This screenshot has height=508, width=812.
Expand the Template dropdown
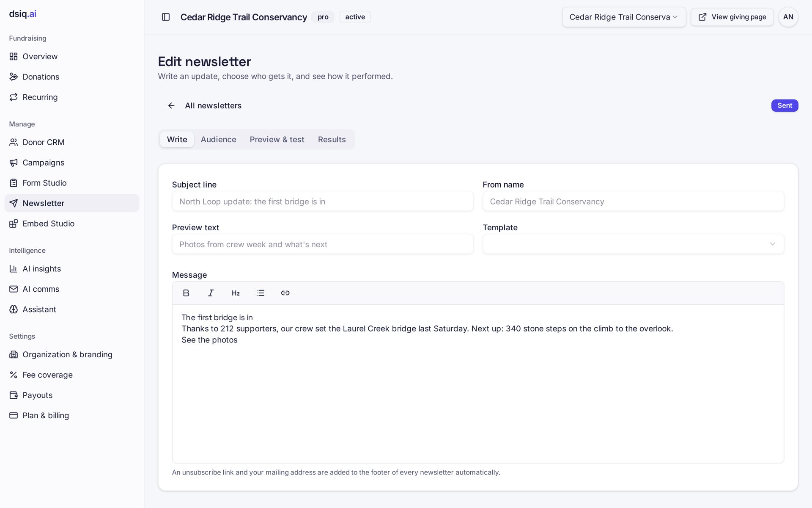(633, 244)
